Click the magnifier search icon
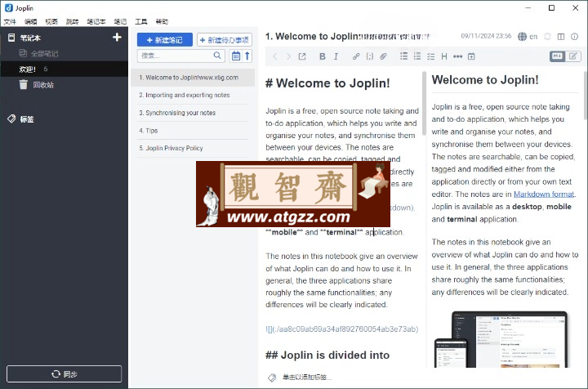 (x=217, y=56)
